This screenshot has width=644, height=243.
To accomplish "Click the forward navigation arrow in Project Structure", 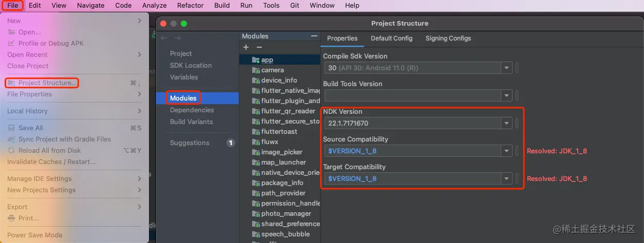I will point(177,38).
